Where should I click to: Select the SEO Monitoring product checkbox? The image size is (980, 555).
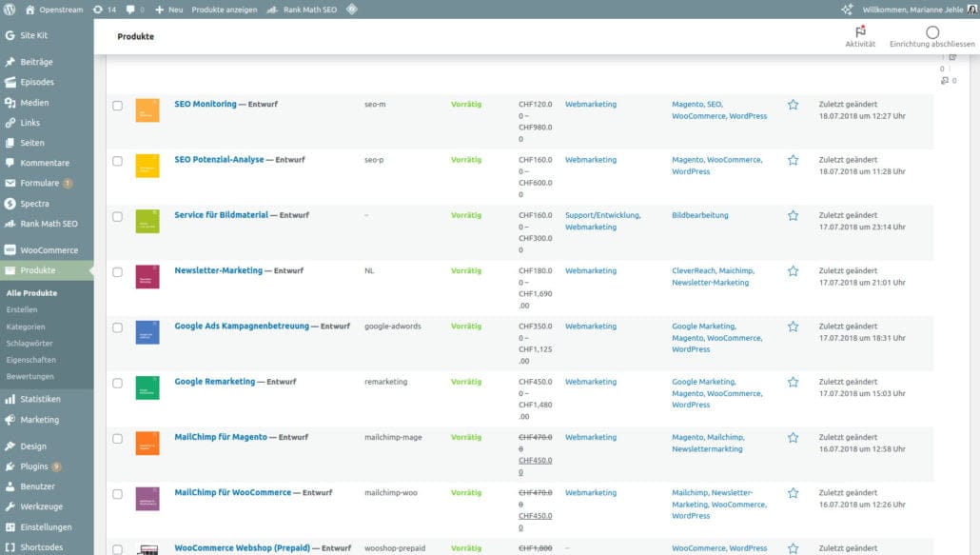118,106
